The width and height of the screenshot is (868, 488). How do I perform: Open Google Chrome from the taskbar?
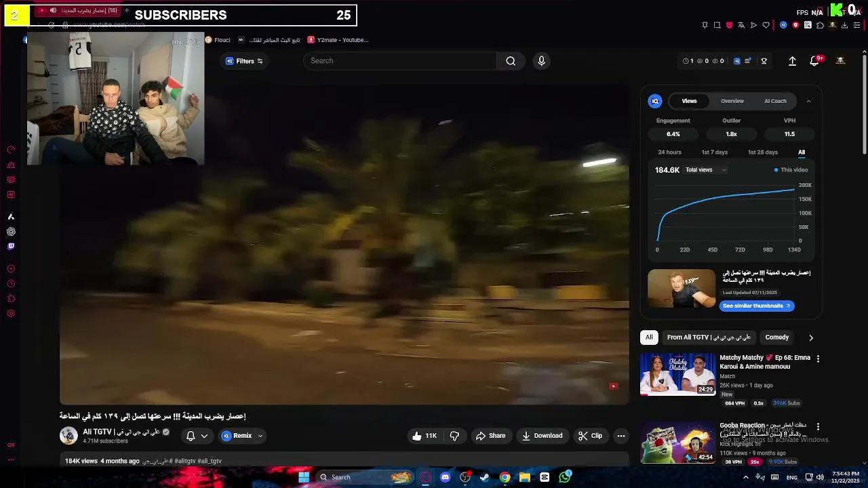point(505,477)
